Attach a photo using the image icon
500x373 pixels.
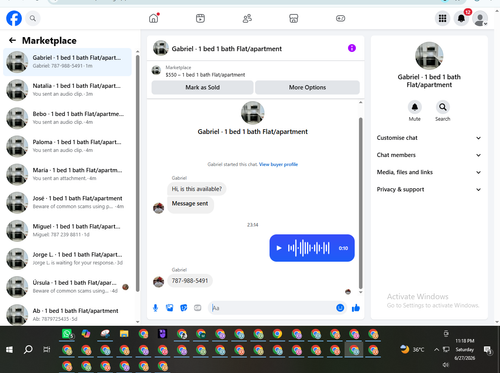[170, 308]
